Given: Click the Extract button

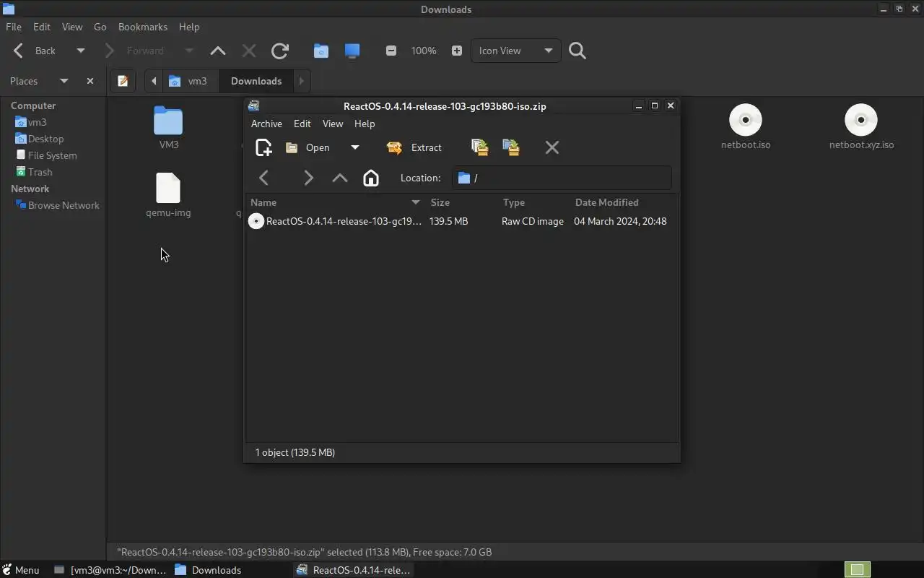Looking at the screenshot, I should (x=414, y=147).
